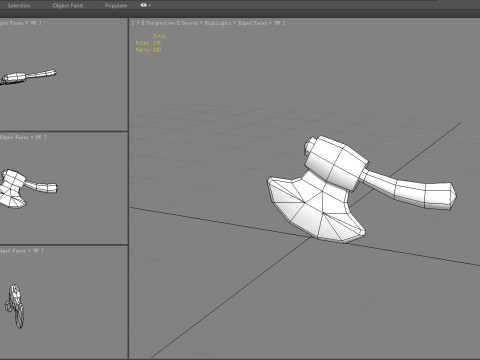Click the Edged Faces label in top-left viewport
Image resolution: width=480 pixels, height=360 pixels.
tap(12, 23)
